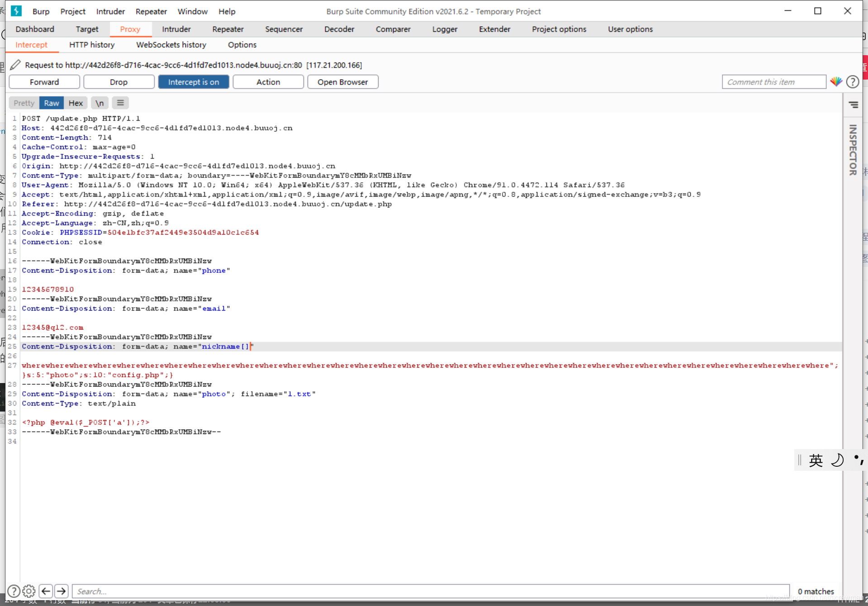Open the message editor hamburger menu
Image resolution: width=868 pixels, height=606 pixels.
tap(120, 103)
